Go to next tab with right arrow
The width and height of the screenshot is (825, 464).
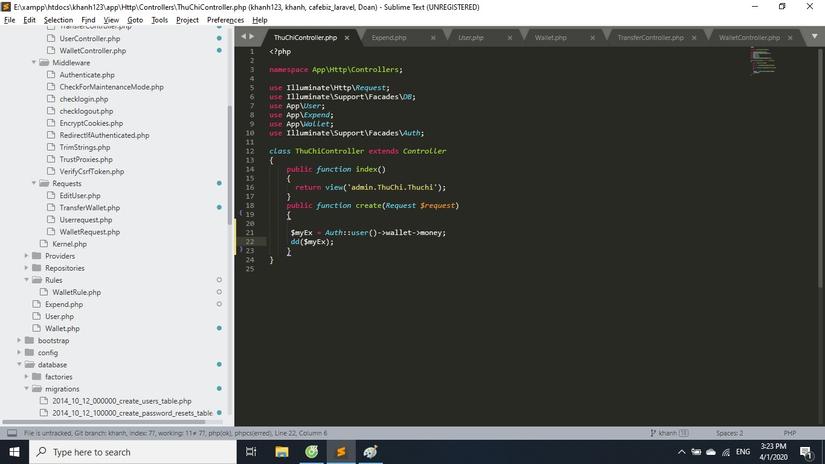click(x=251, y=36)
